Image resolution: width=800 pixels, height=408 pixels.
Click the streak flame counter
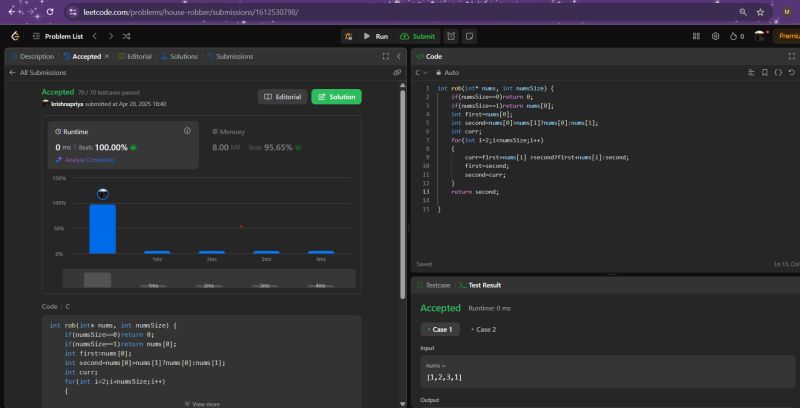coord(737,36)
